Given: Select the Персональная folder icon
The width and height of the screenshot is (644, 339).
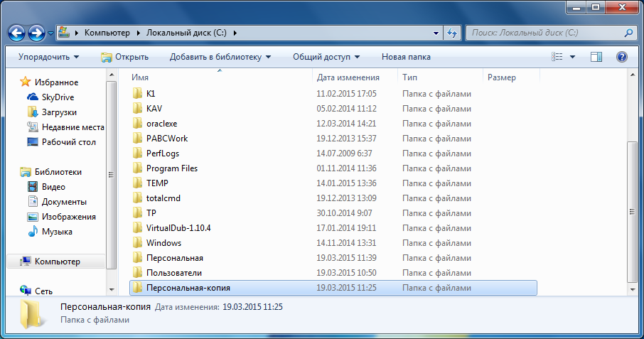Looking at the screenshot, I should [138, 258].
